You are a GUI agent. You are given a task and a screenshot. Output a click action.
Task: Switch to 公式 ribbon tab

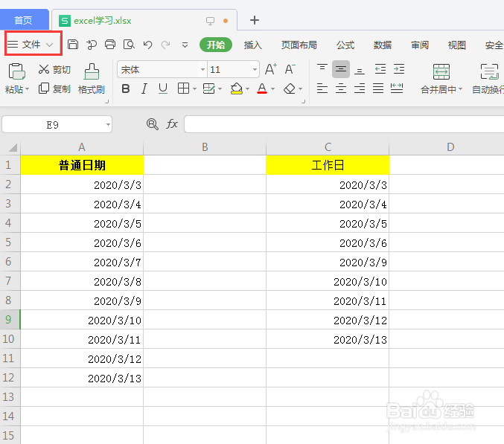tap(345, 45)
